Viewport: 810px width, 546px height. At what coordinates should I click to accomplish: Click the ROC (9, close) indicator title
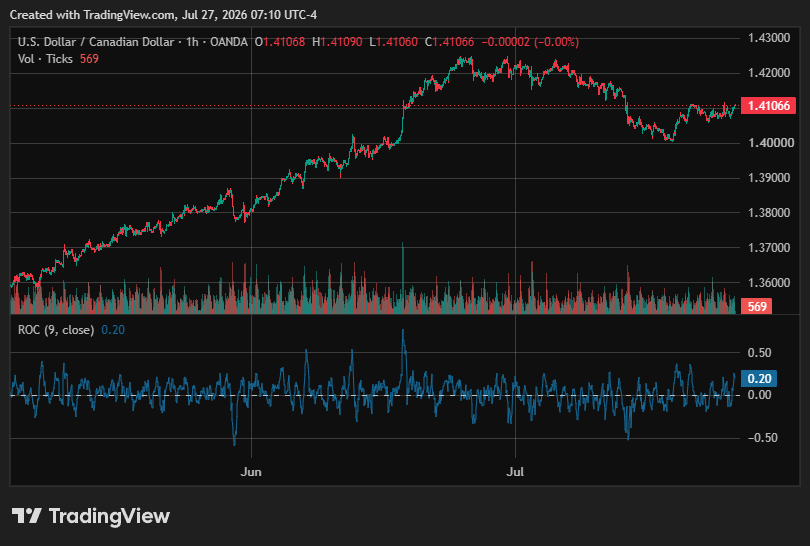(x=56, y=330)
